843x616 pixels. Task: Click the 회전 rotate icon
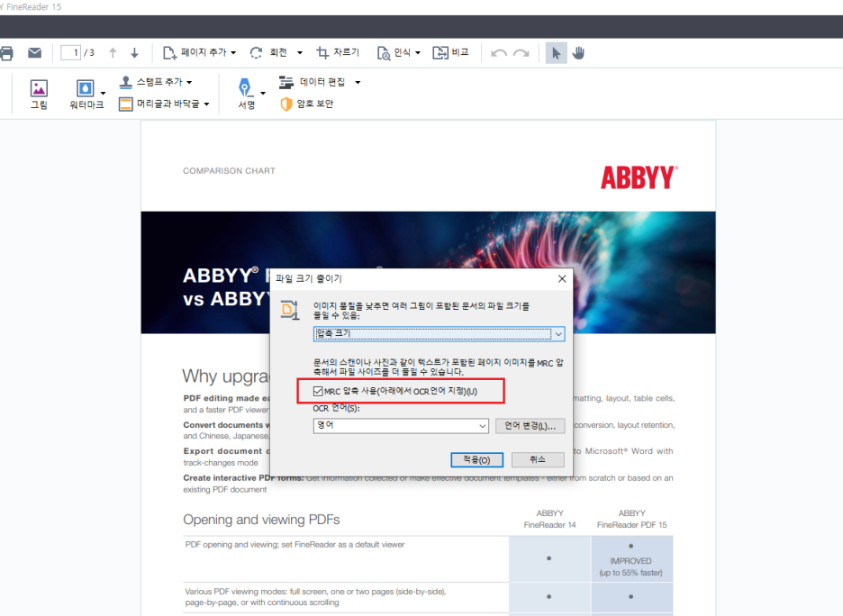coord(257,52)
